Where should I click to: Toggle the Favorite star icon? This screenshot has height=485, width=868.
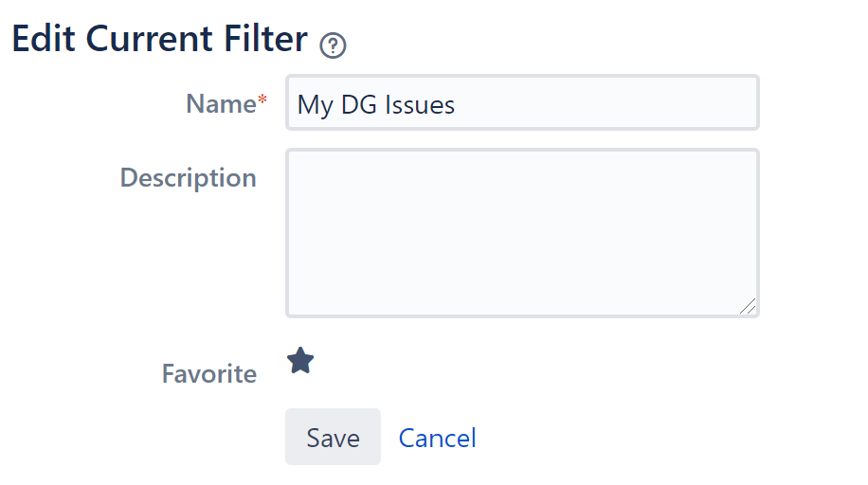(x=300, y=361)
